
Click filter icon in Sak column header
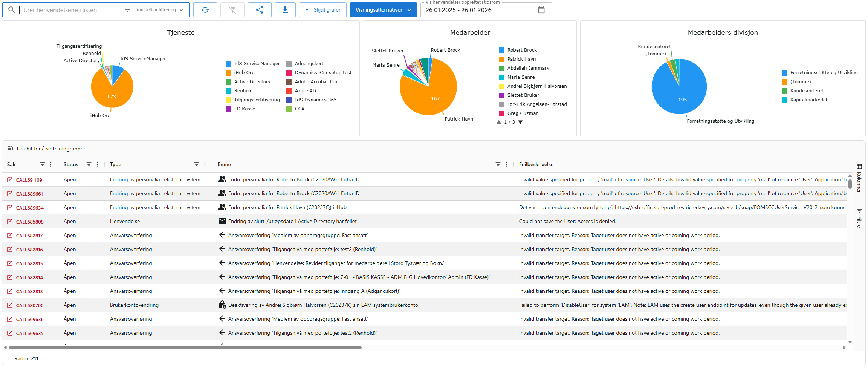(x=43, y=164)
